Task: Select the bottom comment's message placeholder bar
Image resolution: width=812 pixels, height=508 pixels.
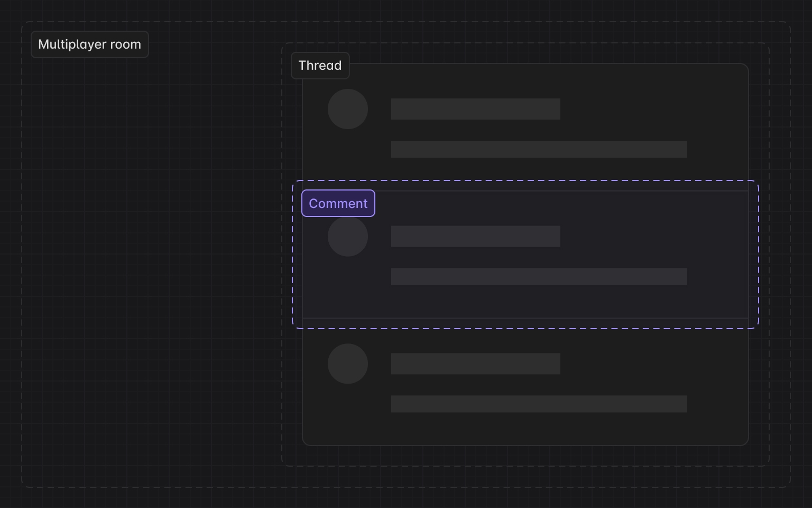Action: click(x=539, y=403)
